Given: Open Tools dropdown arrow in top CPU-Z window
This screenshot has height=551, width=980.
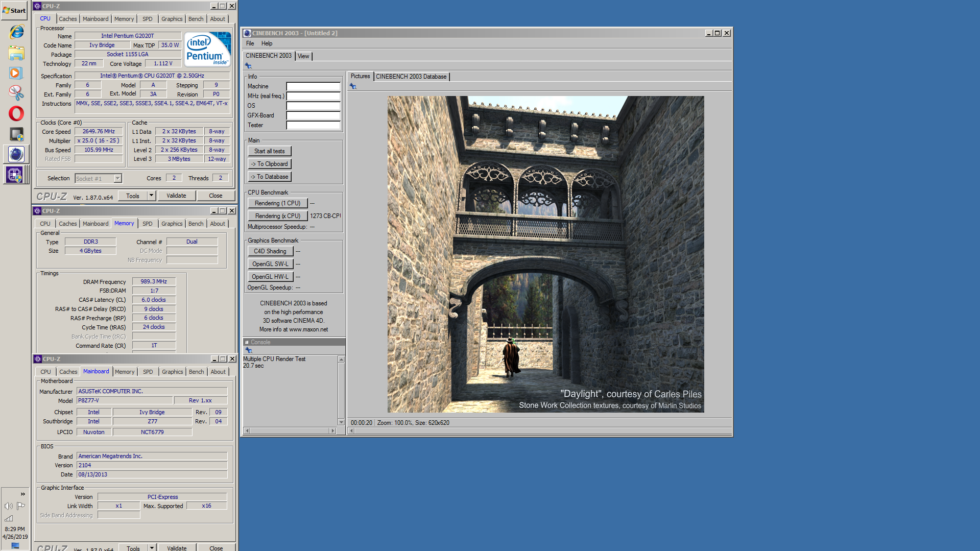Looking at the screenshot, I should point(151,196).
